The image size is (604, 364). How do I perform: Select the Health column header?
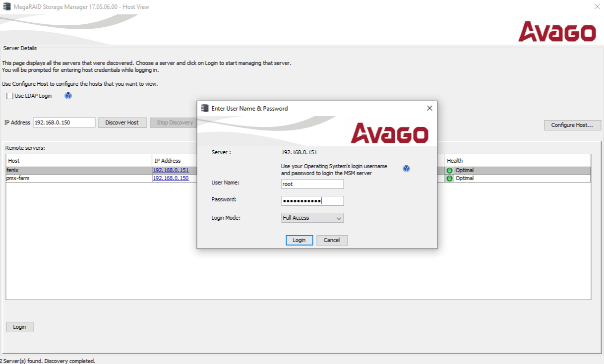[x=517, y=160]
